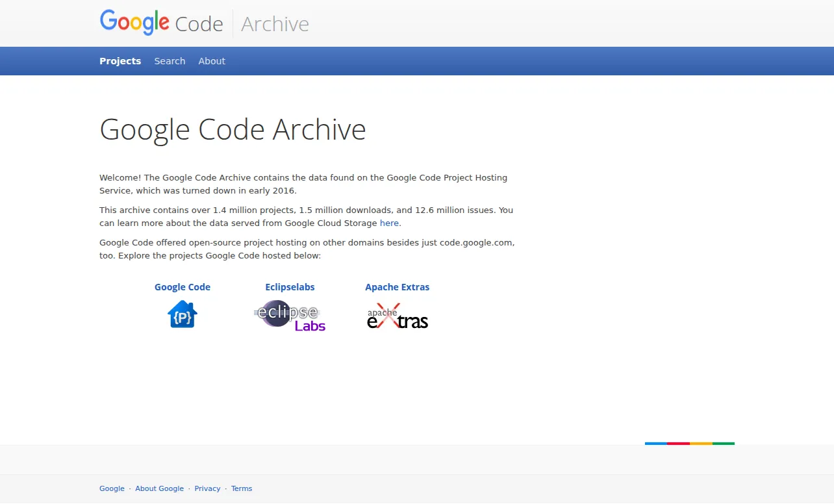Click the 'Archive' text in the header
This screenshot has width=834, height=504.
(275, 24)
